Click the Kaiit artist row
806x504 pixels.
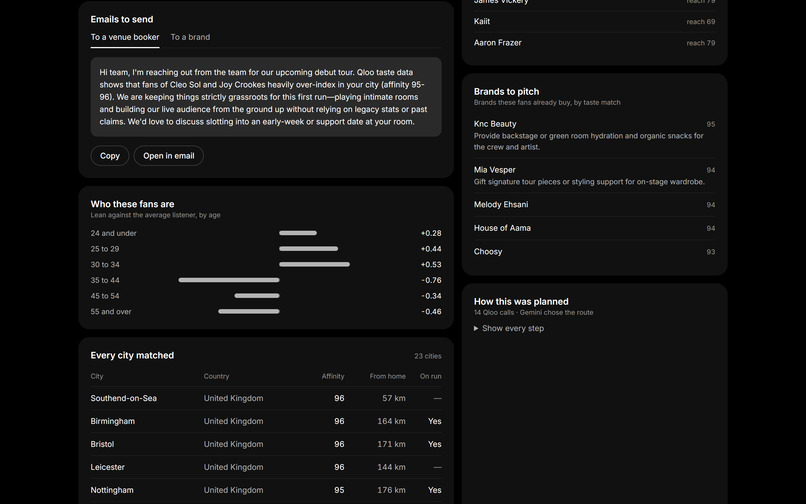tap(594, 22)
